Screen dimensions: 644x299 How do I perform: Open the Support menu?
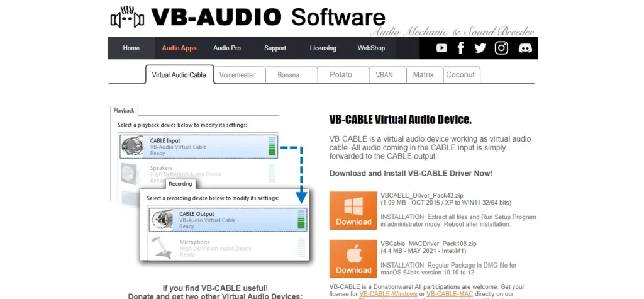click(275, 48)
